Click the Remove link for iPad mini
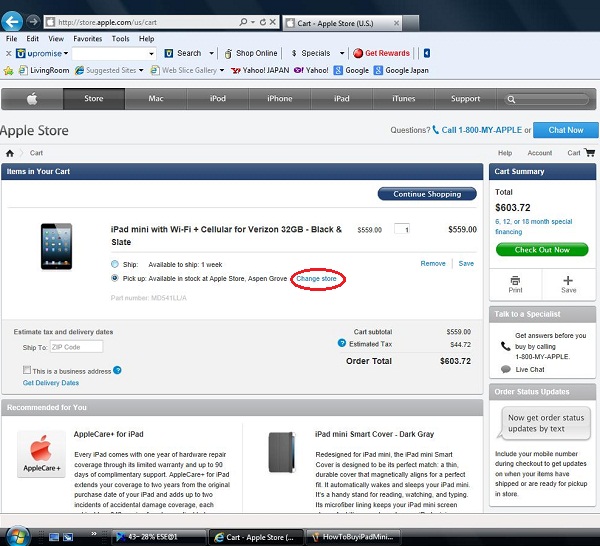This screenshot has height=546, width=600. pyautogui.click(x=433, y=264)
